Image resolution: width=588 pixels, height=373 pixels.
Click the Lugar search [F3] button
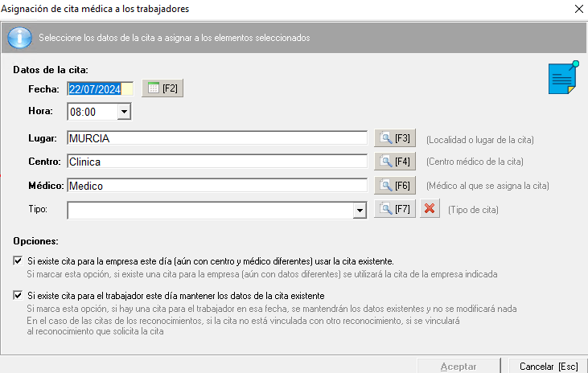[x=395, y=138]
